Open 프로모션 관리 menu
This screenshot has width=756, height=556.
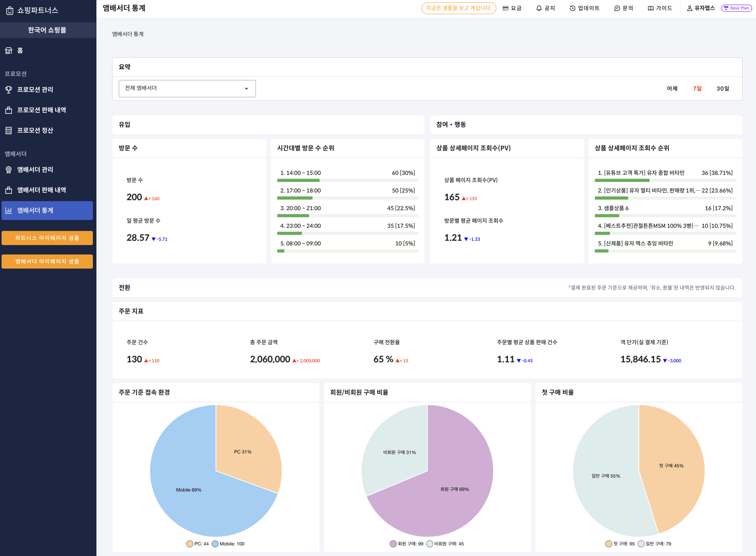click(47, 90)
